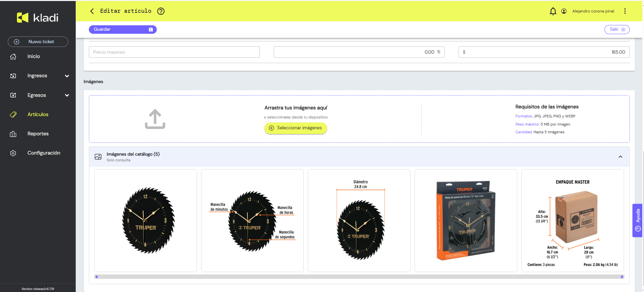
Task: Click the upload arrow icon
Action: pos(155,119)
